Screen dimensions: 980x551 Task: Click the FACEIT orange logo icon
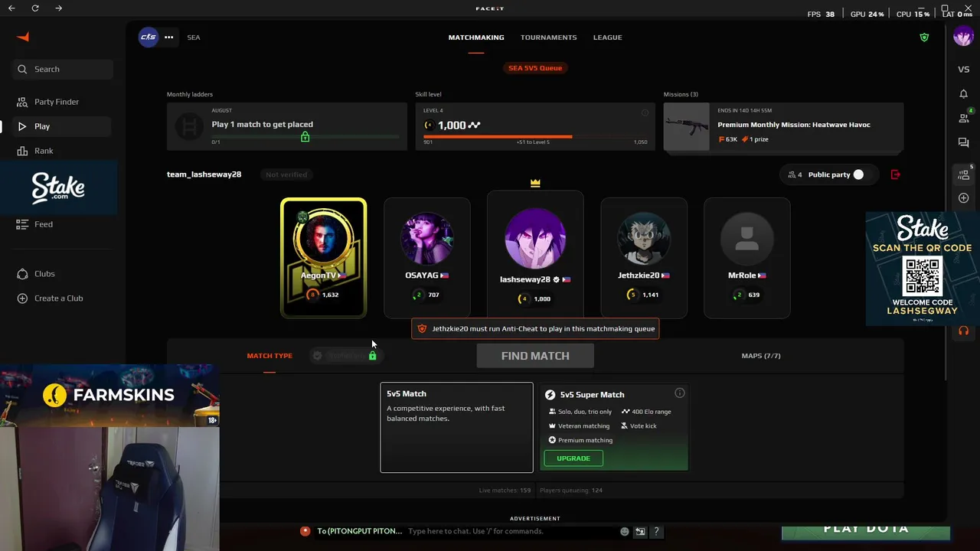pos(23,37)
